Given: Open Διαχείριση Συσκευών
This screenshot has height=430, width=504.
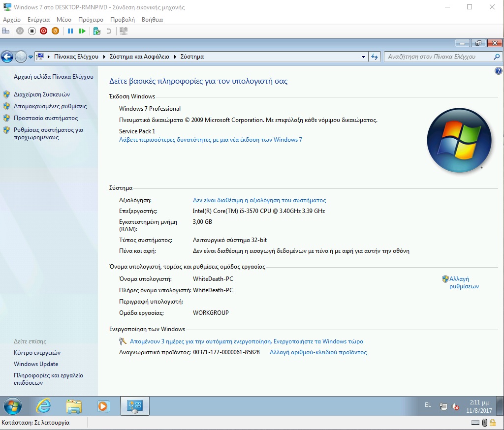Looking at the screenshot, I should pyautogui.click(x=42, y=94).
